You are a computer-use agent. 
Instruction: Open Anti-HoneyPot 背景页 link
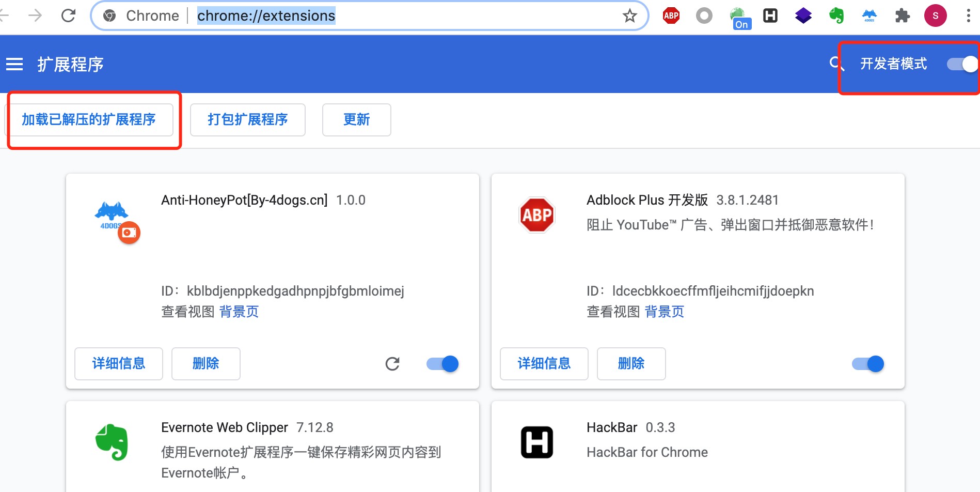239,312
